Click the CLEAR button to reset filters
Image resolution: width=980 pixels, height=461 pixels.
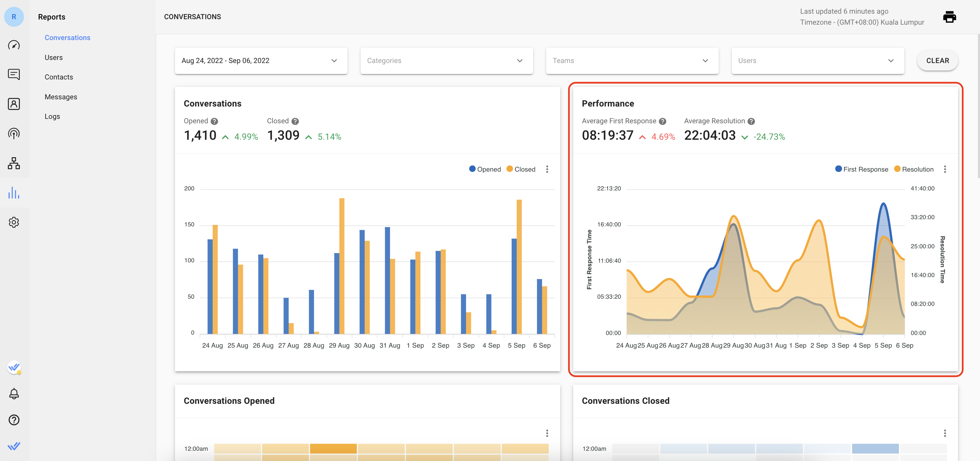tap(938, 60)
